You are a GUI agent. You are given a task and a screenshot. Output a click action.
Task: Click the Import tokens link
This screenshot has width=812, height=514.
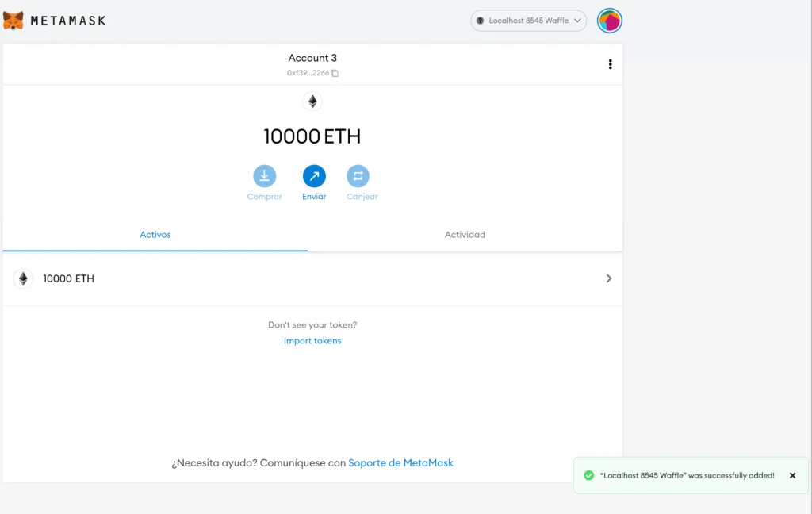312,341
